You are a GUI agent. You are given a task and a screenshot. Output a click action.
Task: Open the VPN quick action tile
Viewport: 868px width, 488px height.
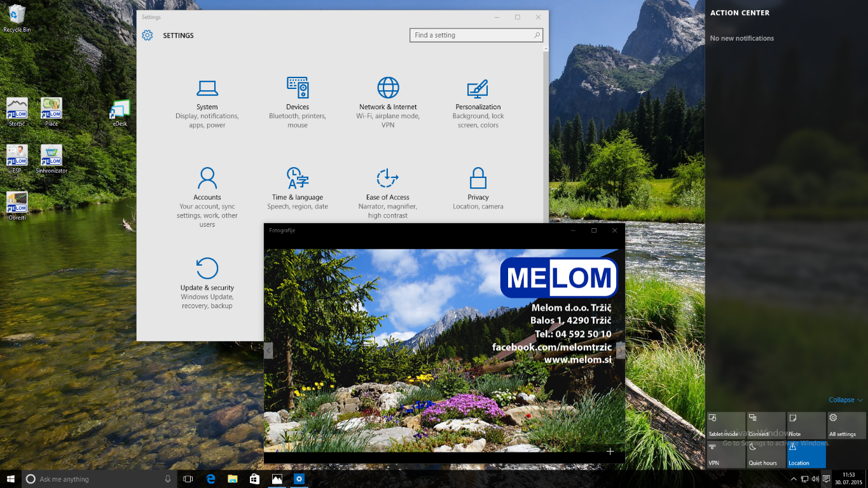point(726,455)
